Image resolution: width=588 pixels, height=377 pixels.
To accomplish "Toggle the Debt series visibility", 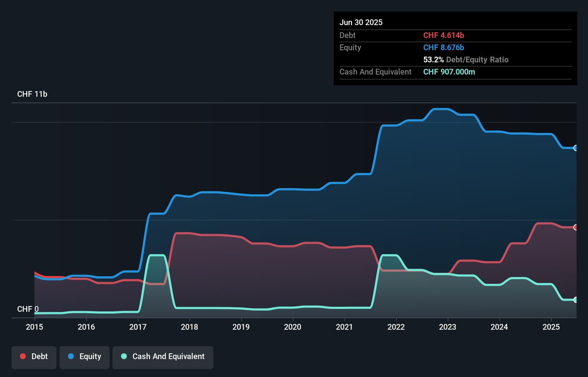I will pyautogui.click(x=34, y=357).
